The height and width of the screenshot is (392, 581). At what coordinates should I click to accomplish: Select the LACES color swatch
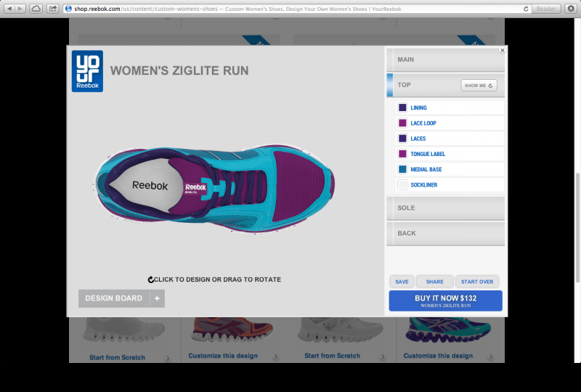click(402, 139)
